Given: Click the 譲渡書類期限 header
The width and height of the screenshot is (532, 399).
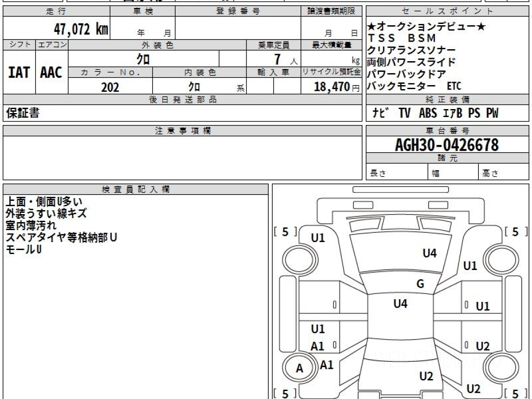Looking at the screenshot, I should tap(331, 12).
